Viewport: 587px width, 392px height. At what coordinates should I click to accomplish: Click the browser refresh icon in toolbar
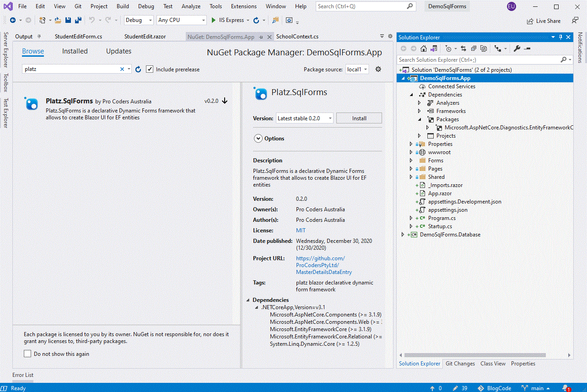[256, 20]
